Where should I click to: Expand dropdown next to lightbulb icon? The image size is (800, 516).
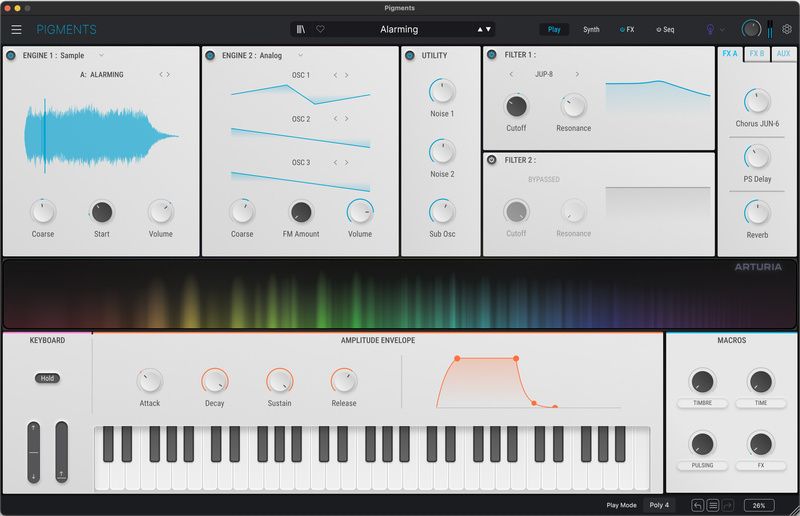click(x=722, y=30)
